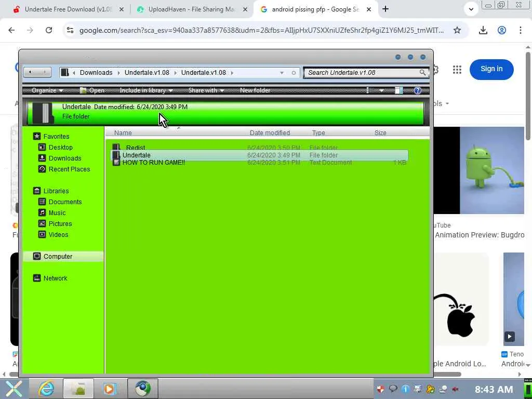Click the magnifier in Explorer search box

click(422, 72)
